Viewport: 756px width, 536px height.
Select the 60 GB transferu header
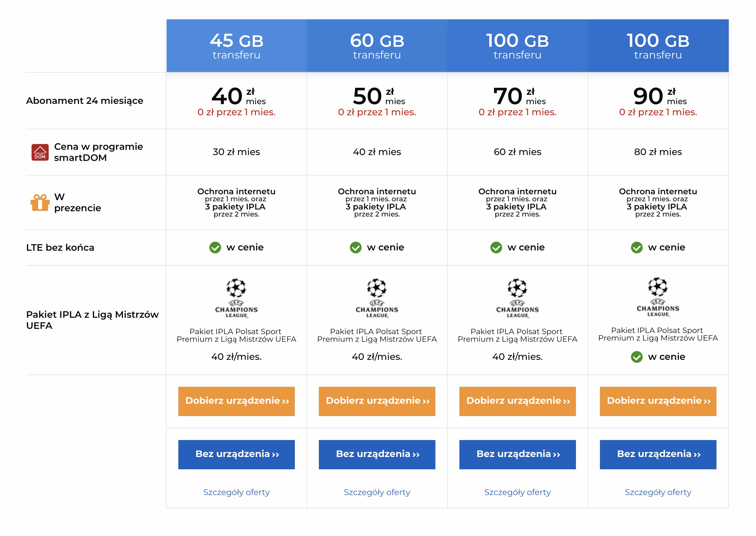377,46
